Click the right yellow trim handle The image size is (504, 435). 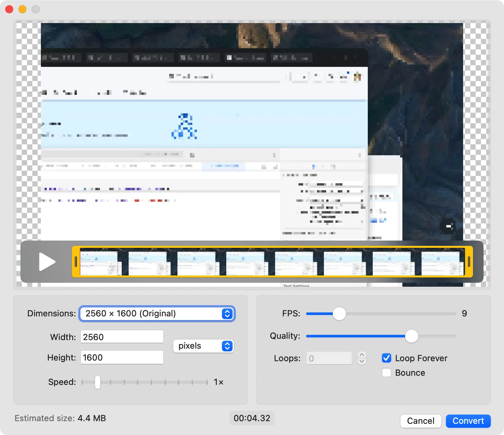(469, 262)
